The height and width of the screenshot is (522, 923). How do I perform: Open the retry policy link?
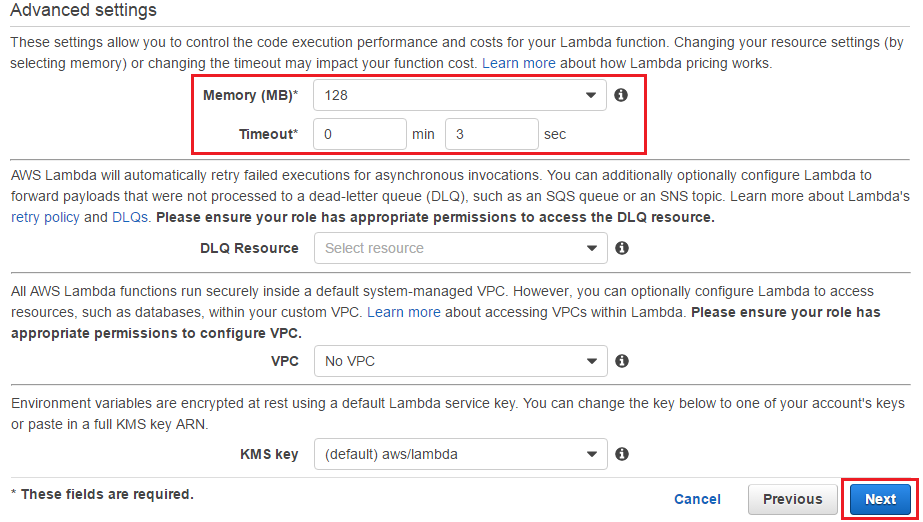click(45, 217)
